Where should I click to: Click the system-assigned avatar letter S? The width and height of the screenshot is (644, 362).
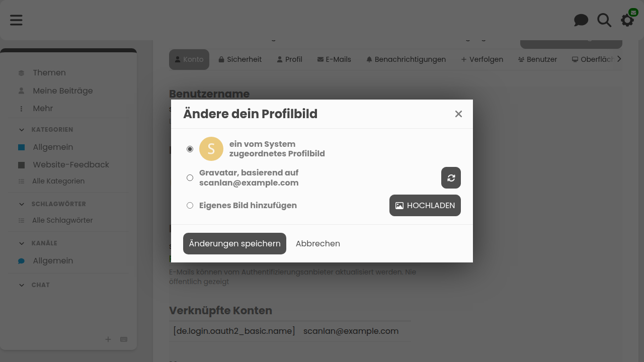(211, 149)
